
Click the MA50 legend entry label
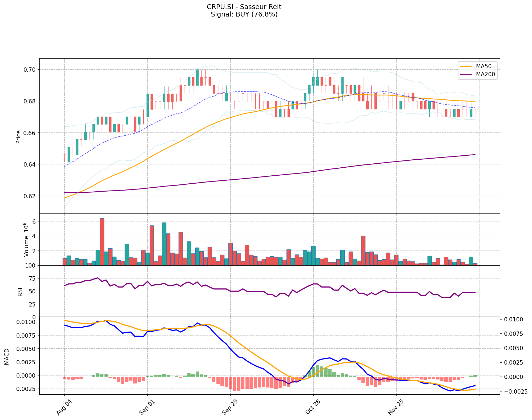coord(483,66)
